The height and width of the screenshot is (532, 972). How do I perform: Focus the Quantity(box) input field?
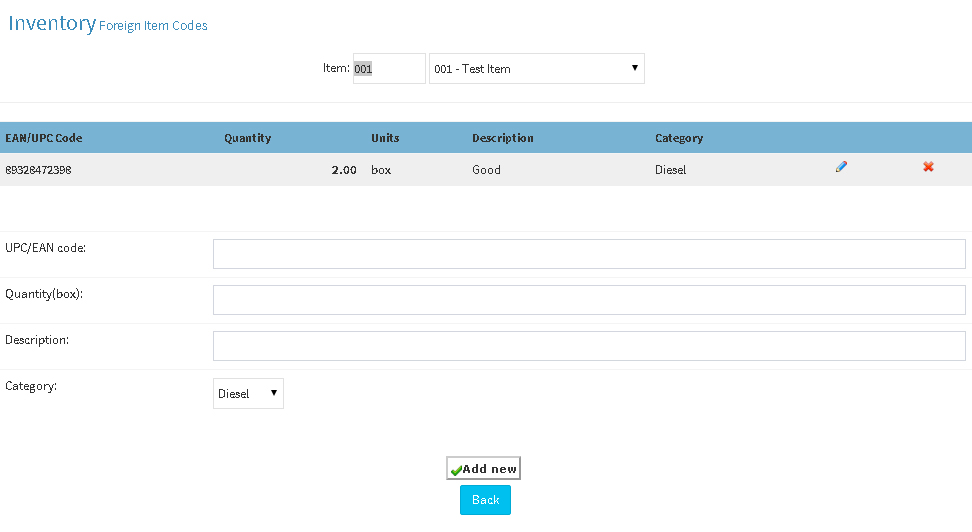(x=589, y=300)
